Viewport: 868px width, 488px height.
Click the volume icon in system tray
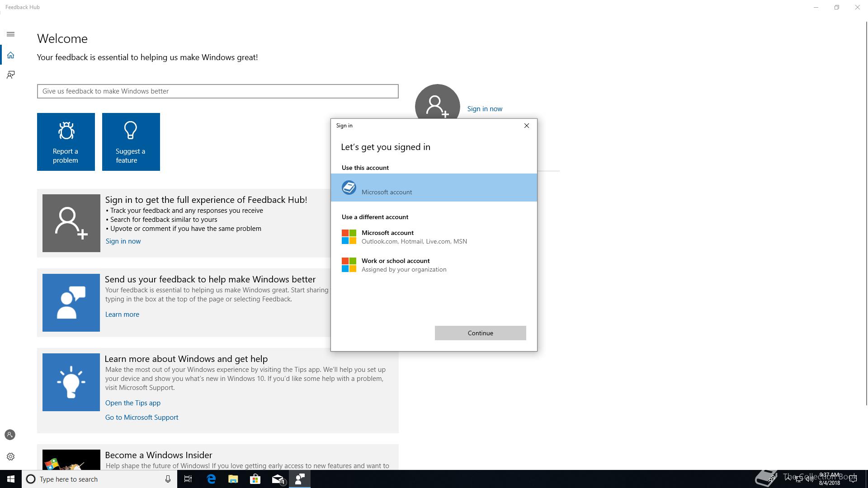(x=810, y=479)
